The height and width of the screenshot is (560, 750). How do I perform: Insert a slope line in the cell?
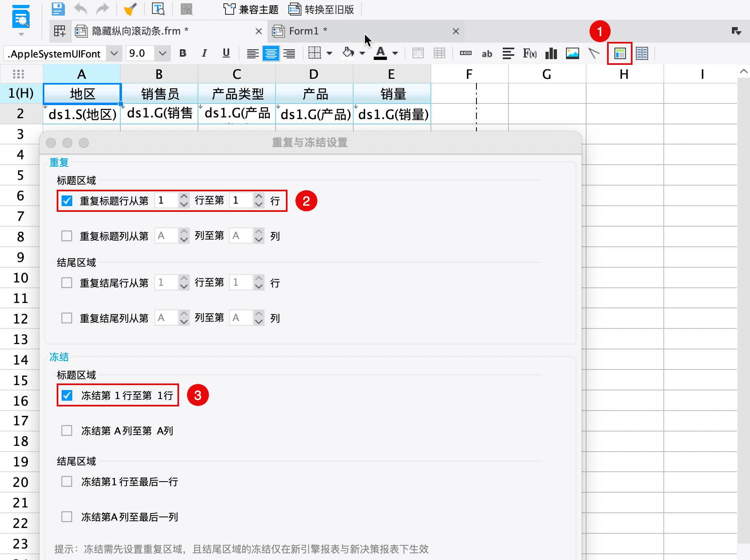pos(594,53)
